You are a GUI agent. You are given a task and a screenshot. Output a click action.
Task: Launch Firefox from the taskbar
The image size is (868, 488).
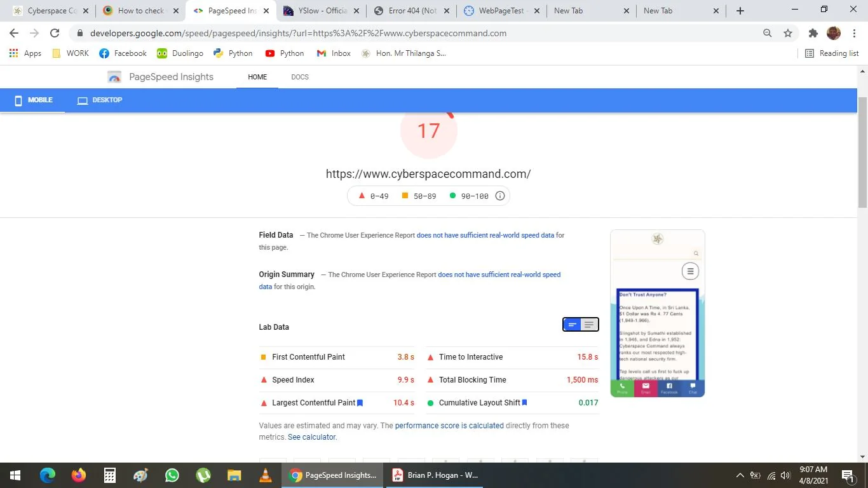(79, 475)
